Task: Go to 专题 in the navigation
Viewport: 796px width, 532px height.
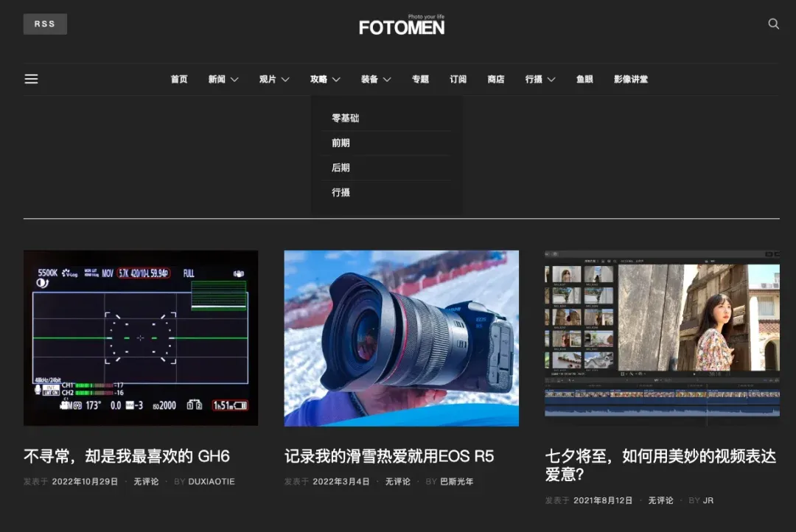Action: click(x=420, y=79)
